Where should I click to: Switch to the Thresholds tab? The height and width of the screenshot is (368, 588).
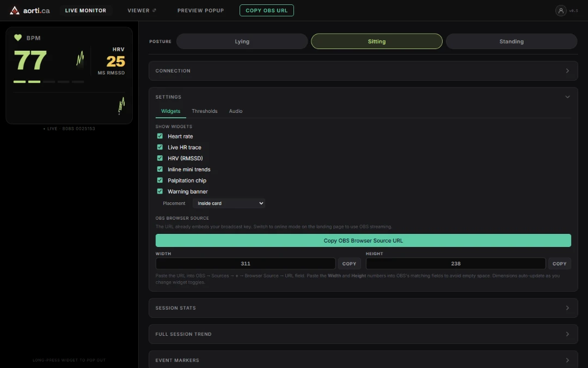click(204, 111)
